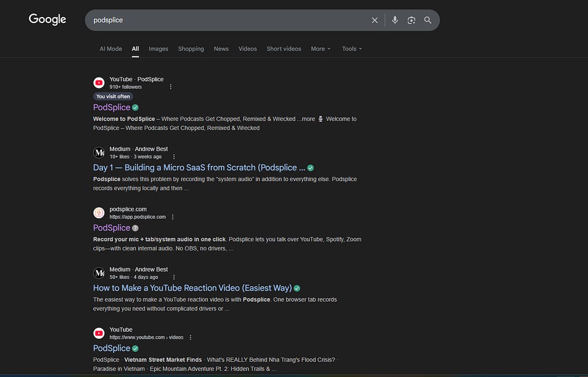Screen dimensions: 588x377
Task: Click 'podsplice.com' site name text
Action: [x=128, y=209]
